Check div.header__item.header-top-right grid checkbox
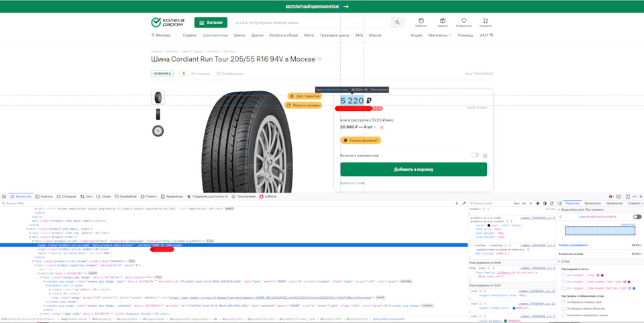Screen dimensions: 644x323 point(563,282)
